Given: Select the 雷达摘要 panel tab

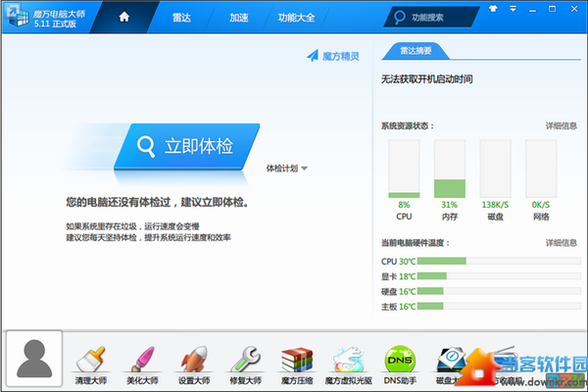Looking at the screenshot, I should [416, 51].
